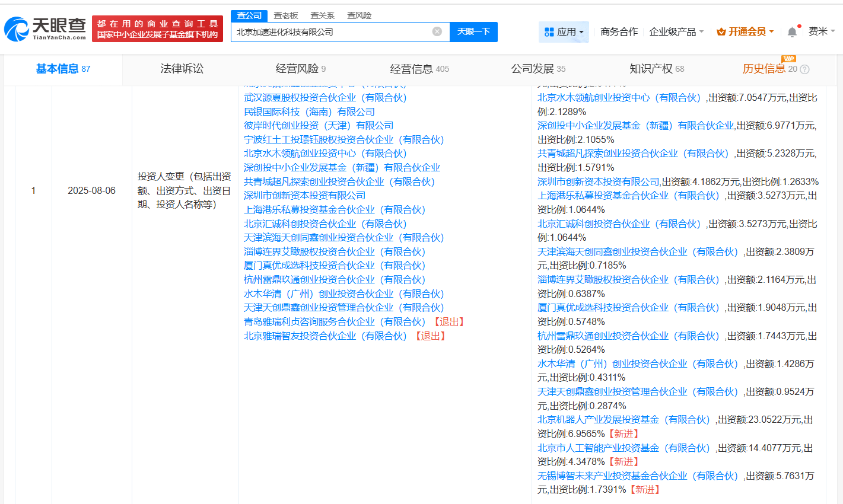Viewport: 843px width, 504px height.
Task: Click the 天眼一下 search button
Action: pyautogui.click(x=473, y=31)
